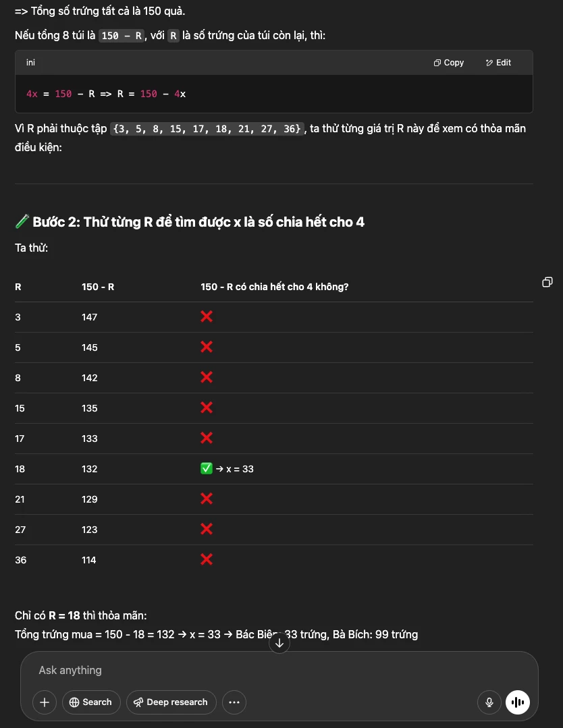Click the inline code set of R values
The height and width of the screenshot is (728, 563).
[x=207, y=128]
